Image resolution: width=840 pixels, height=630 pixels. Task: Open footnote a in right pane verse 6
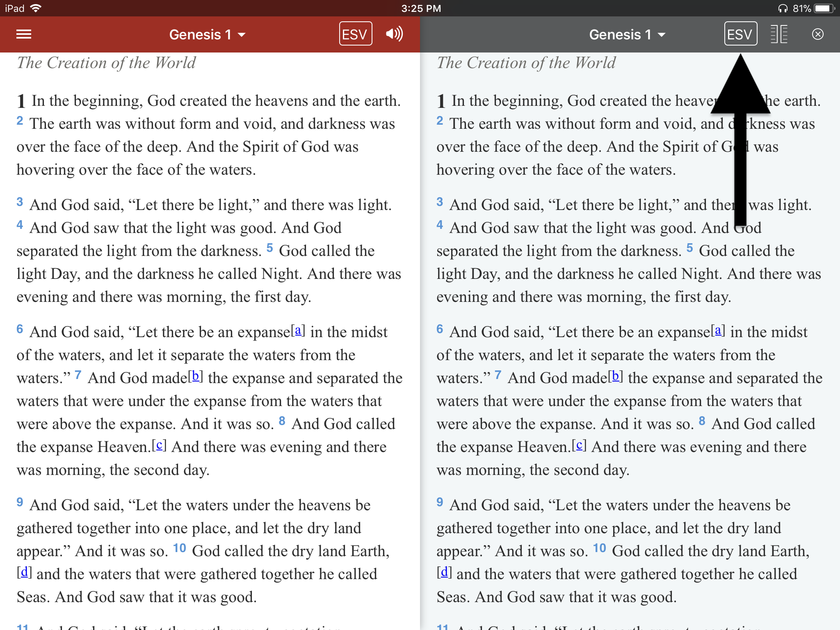[x=718, y=330]
